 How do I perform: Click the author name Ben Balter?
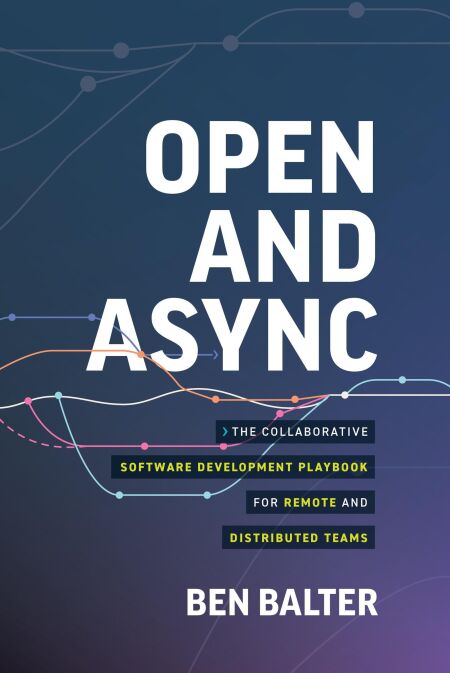click(x=282, y=602)
